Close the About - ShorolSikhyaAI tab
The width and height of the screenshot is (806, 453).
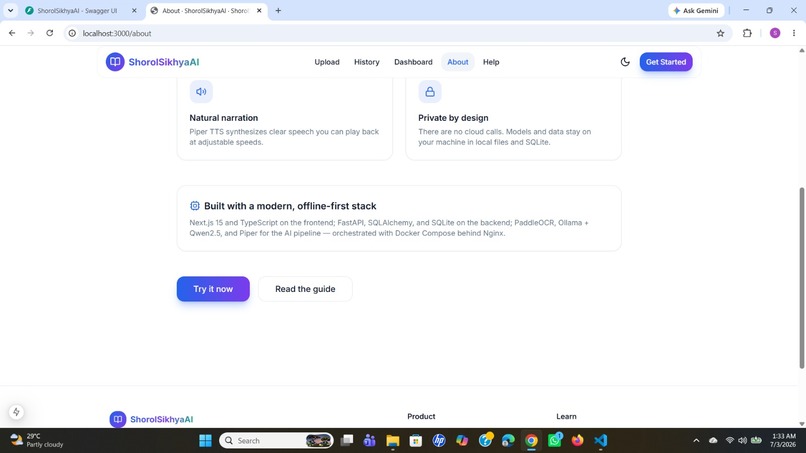coord(259,10)
